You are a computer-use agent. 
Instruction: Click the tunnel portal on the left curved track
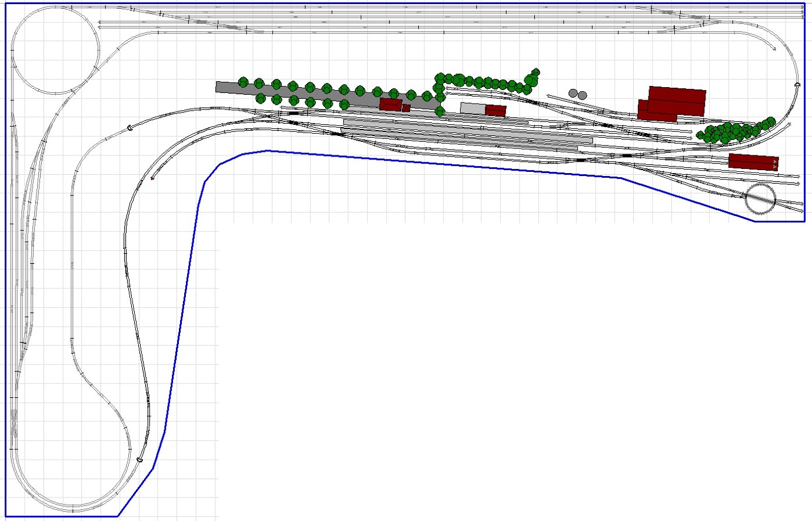pyautogui.click(x=130, y=127)
